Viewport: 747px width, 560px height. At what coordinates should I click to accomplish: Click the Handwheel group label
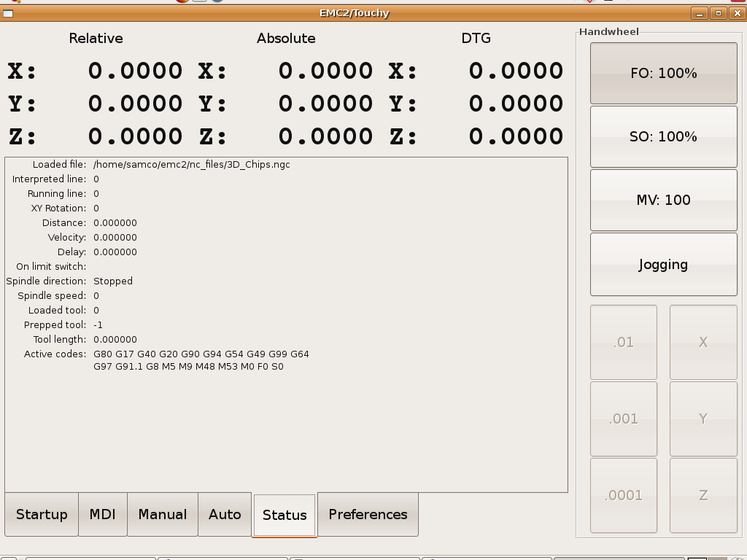point(609,32)
